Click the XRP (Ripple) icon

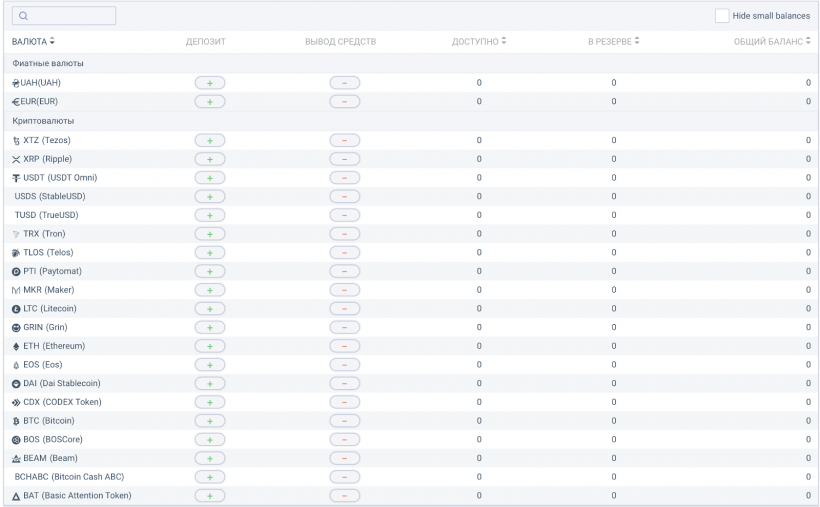[x=16, y=159]
